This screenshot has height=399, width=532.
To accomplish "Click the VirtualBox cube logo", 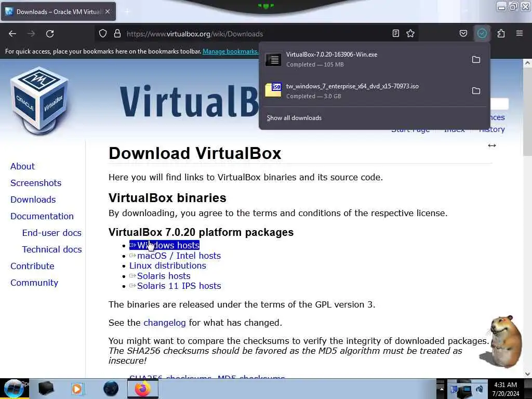I will (39, 100).
